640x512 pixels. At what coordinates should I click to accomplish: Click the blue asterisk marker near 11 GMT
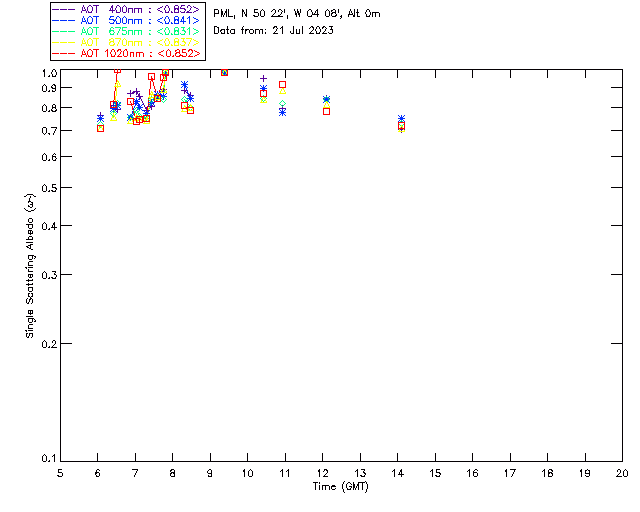click(x=282, y=112)
